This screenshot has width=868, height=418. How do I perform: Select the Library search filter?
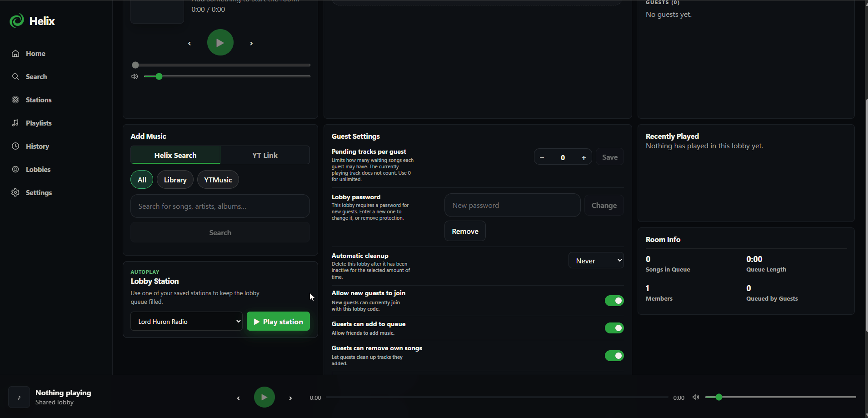point(175,180)
